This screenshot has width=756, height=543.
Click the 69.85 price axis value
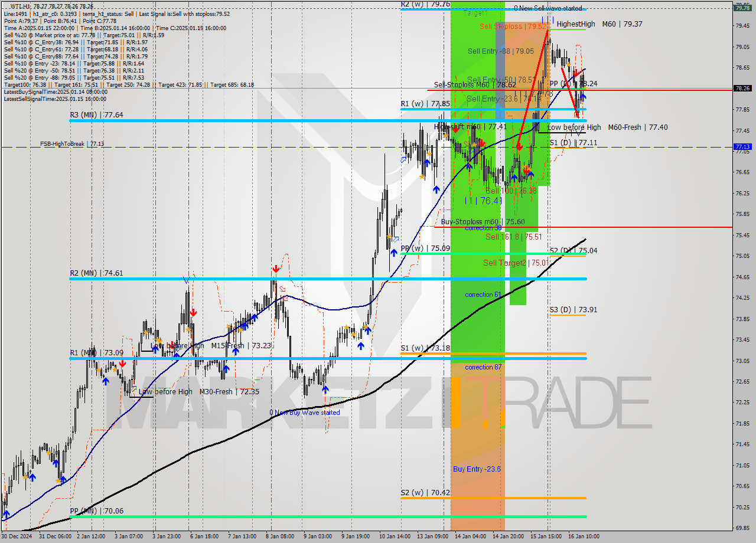742,528
